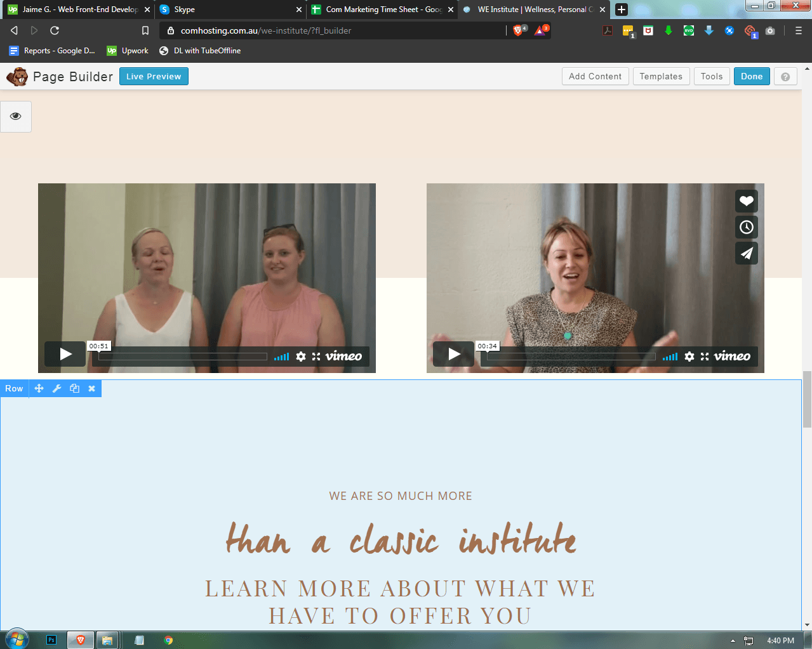Open Row settings with the wrench icon

[x=57, y=388]
